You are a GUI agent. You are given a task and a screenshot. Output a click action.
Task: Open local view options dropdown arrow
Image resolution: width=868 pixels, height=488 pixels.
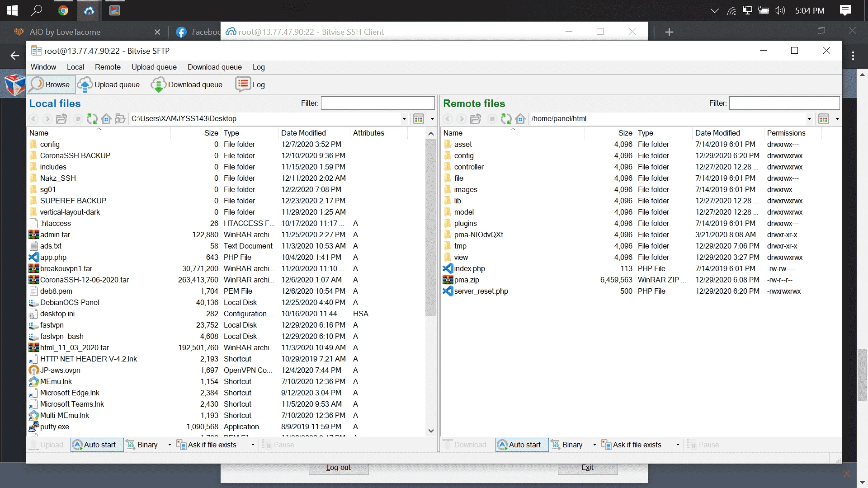pyautogui.click(x=432, y=119)
